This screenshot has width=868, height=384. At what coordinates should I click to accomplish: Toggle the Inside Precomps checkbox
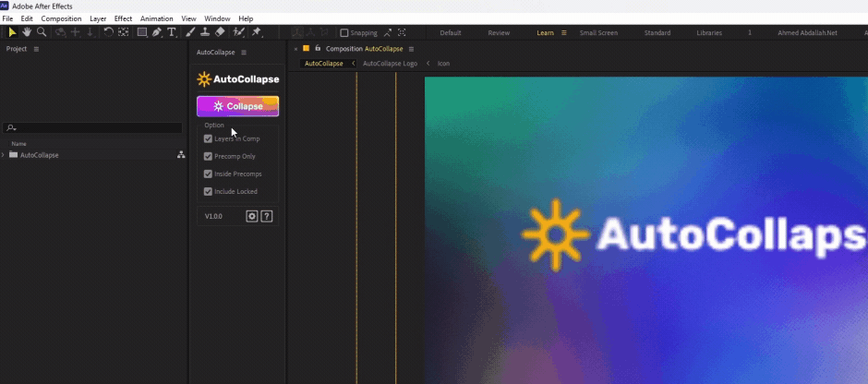(x=208, y=174)
